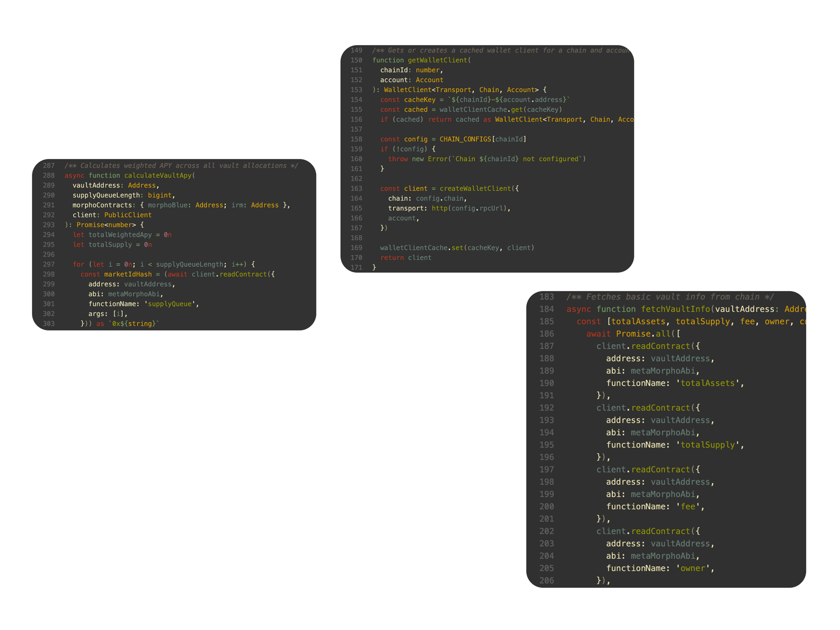
Task: Click line number 206
Action: click(546, 581)
